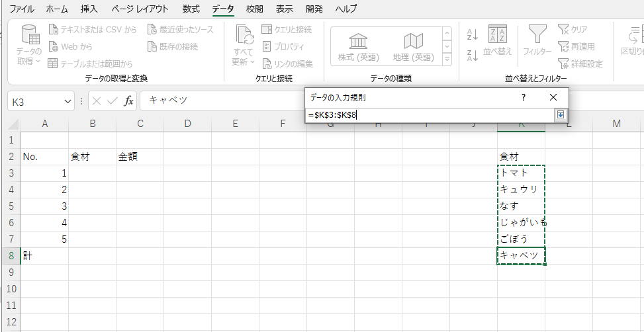Screen dimensions: 644x332
Task: Expand the range dialog with collapse button
Action: point(561,115)
